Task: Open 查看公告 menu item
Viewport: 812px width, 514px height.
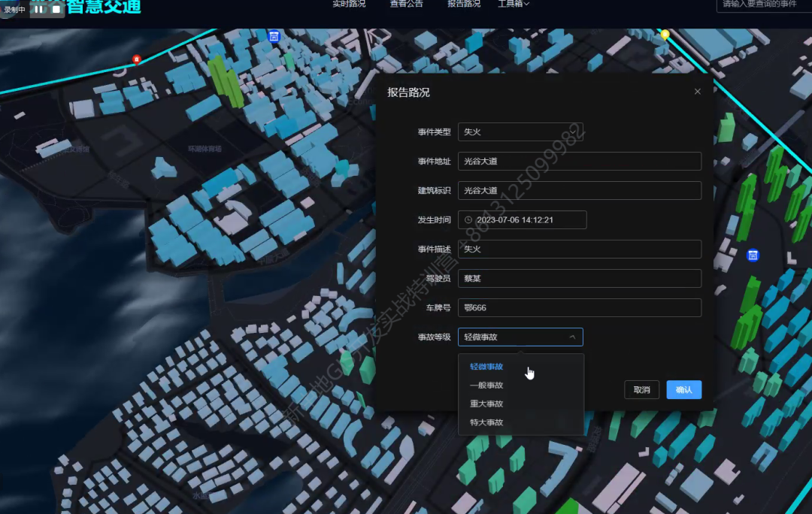Action: tap(407, 5)
